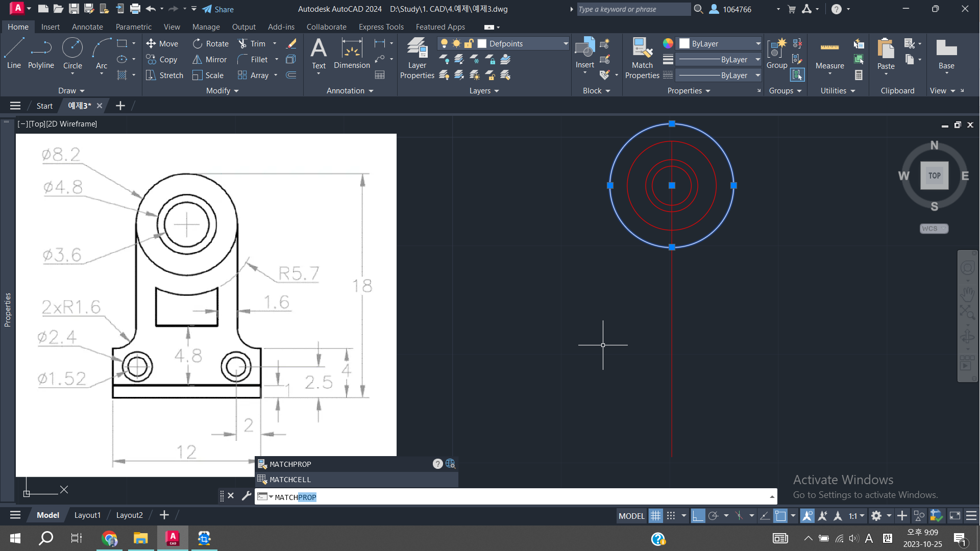Switch to the Annotate ribbon tab

87,27
